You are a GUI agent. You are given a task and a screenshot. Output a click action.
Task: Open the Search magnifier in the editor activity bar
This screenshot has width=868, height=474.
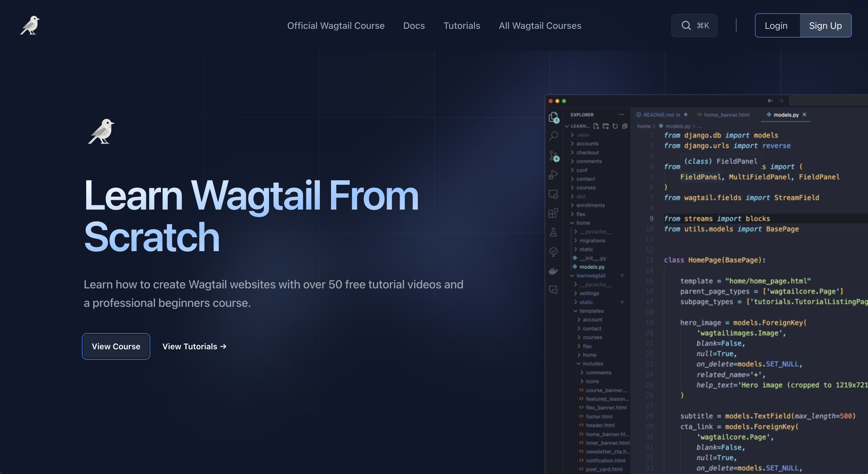(553, 136)
